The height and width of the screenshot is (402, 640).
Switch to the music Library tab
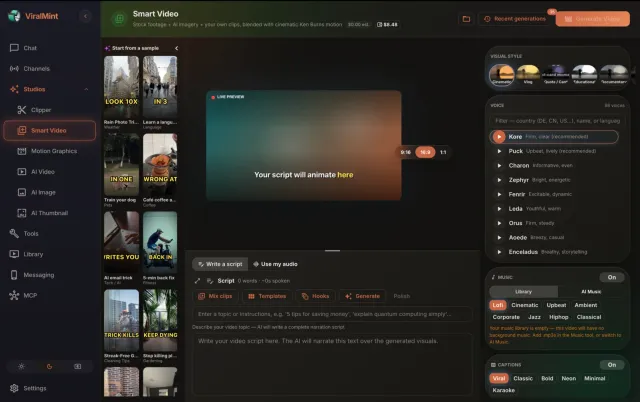pos(523,292)
